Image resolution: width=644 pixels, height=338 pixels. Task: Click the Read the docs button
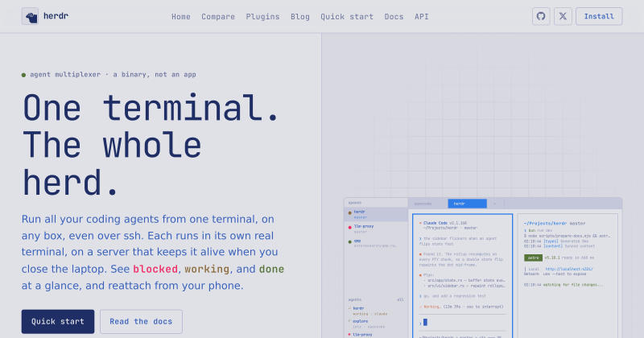click(x=142, y=322)
